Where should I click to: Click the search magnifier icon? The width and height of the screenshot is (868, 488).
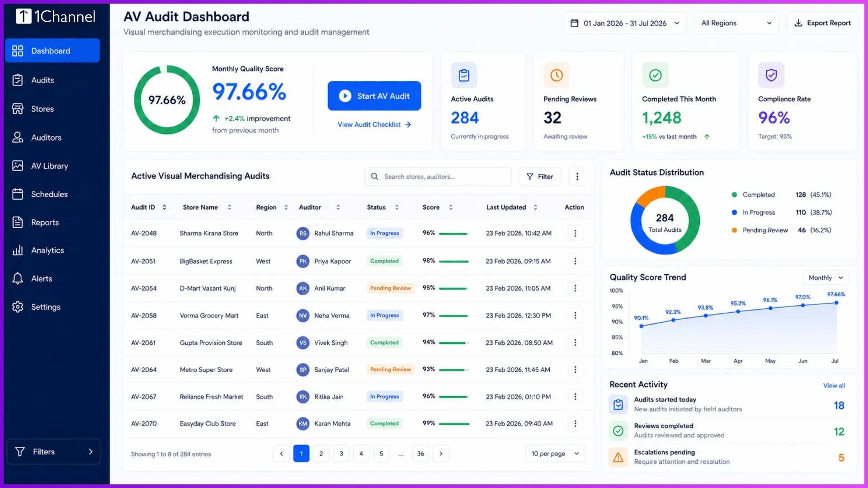(374, 177)
